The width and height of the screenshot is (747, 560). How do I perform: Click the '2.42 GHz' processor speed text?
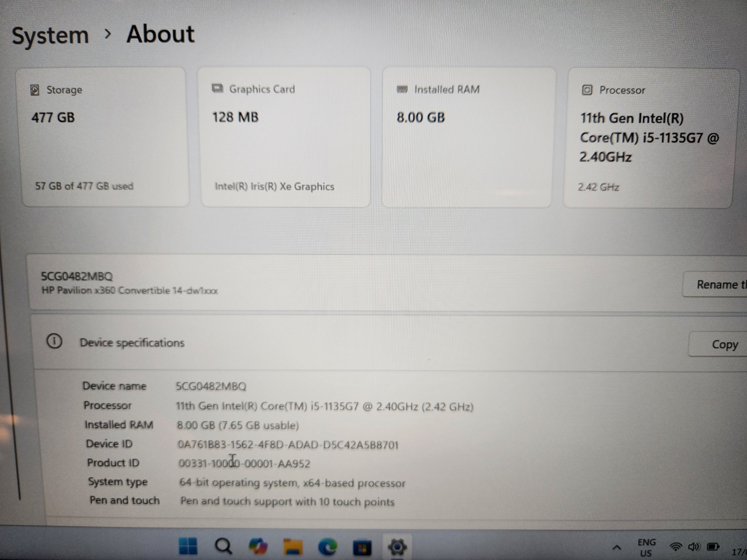(598, 187)
